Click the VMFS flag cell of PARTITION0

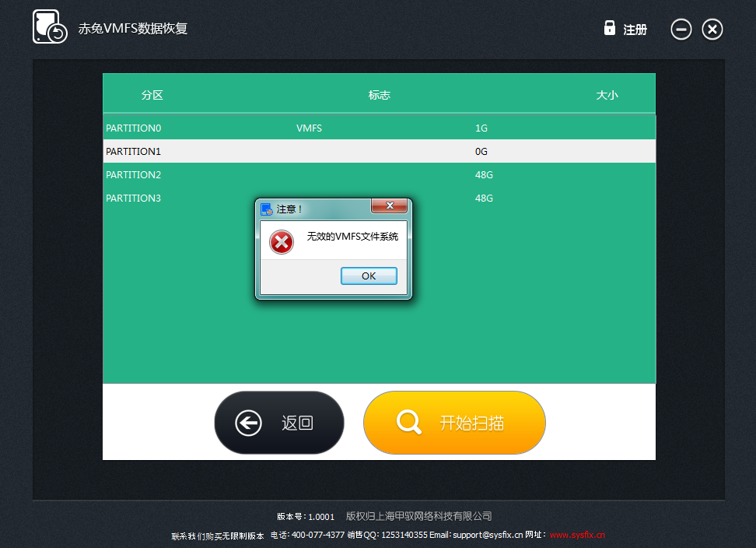click(x=309, y=128)
